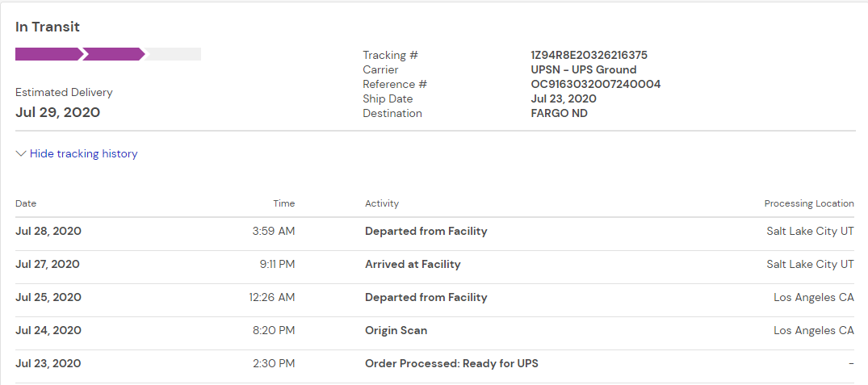Select tracking number 1Z94R8E20326216375

coord(589,55)
